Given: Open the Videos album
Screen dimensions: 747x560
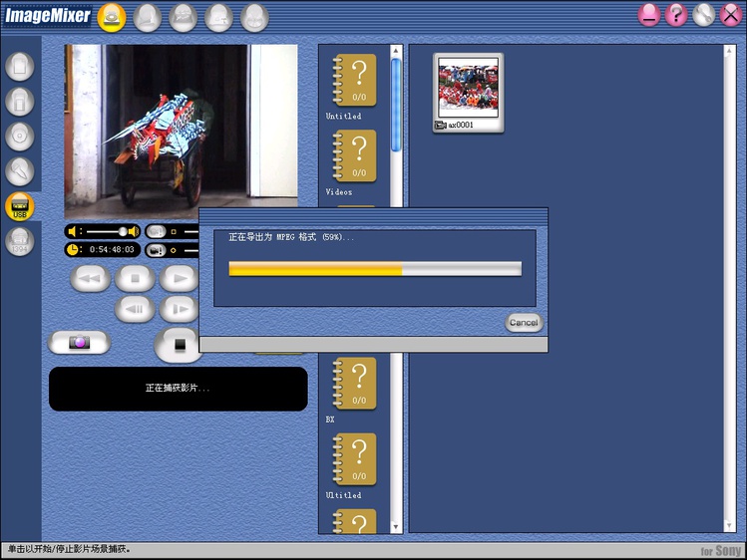Looking at the screenshot, I should coord(354,157).
